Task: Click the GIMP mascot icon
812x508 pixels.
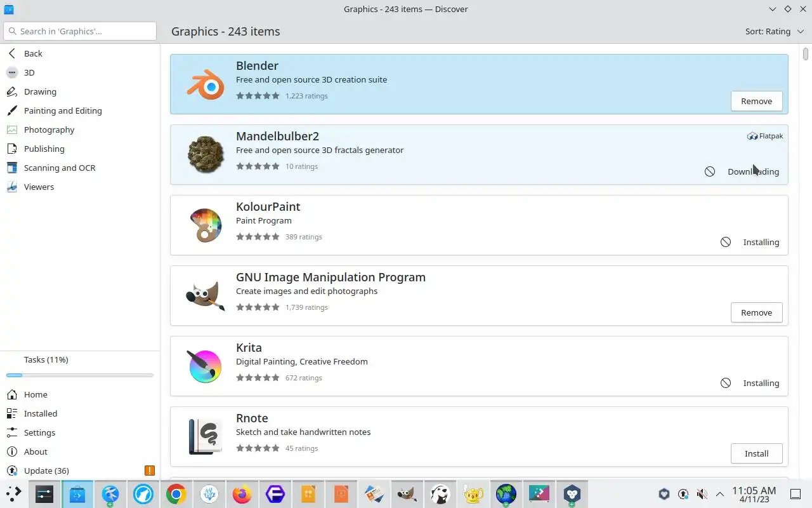Action: (205, 296)
